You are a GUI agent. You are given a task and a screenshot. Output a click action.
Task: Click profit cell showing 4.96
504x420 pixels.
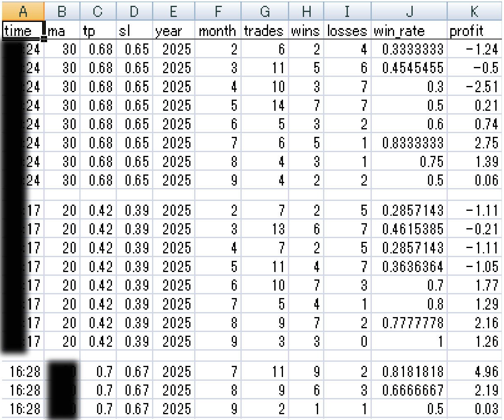pos(473,372)
